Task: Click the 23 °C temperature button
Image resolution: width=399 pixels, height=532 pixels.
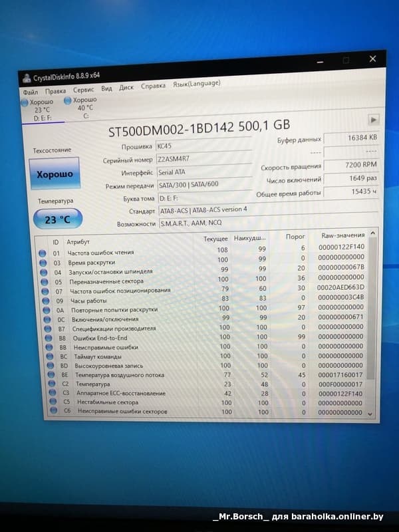Action: coord(58,219)
